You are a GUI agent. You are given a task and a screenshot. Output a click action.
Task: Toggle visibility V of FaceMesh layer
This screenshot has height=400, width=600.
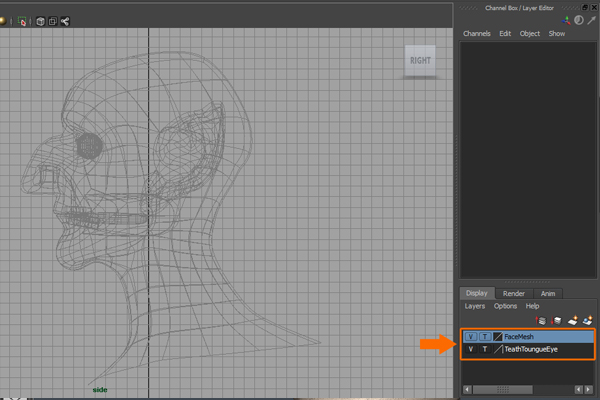[x=471, y=337]
